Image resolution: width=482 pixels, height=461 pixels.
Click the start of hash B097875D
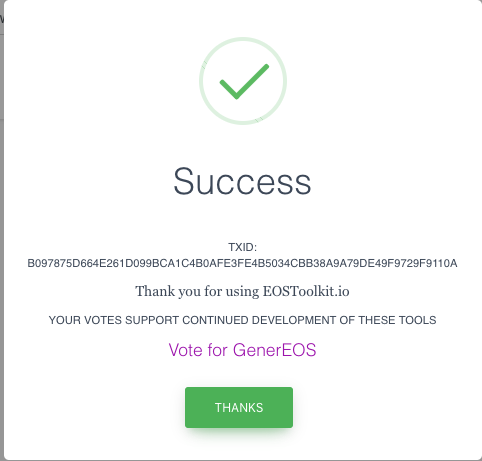point(53,263)
